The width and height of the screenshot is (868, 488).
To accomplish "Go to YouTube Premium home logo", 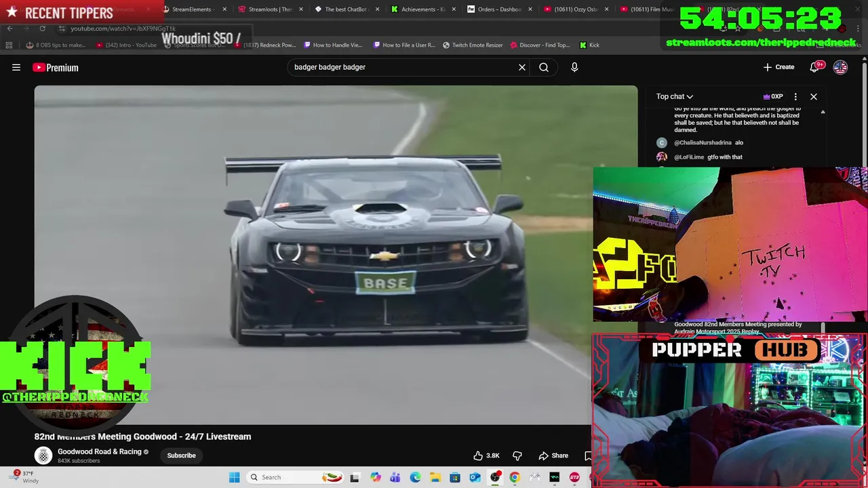I will (x=56, y=67).
